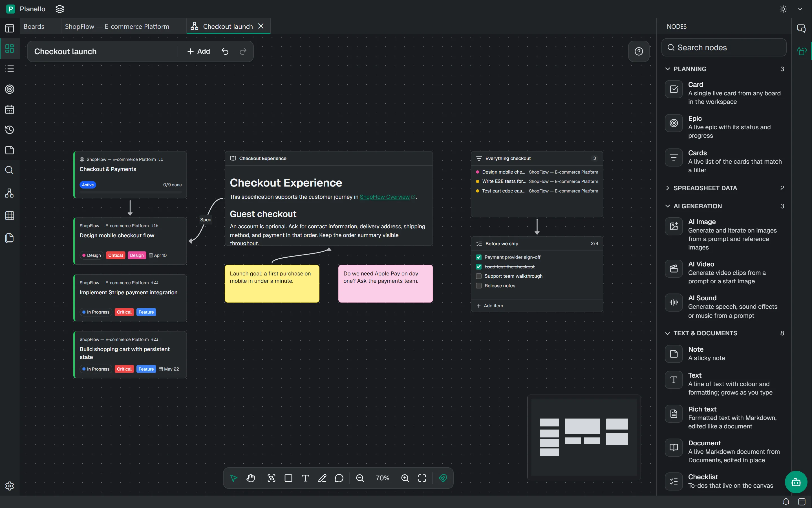Open the calendar view in sidebar

pyautogui.click(x=9, y=110)
